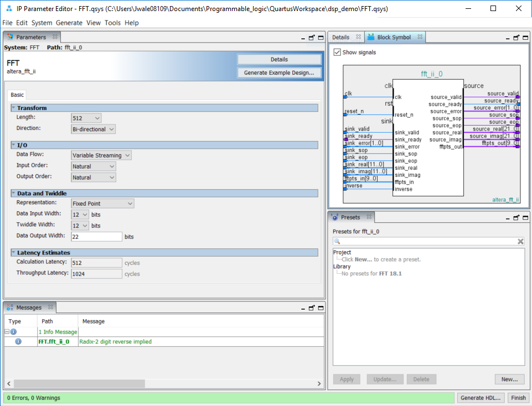Collapse the Data and Twiddle section

[x=14, y=193]
